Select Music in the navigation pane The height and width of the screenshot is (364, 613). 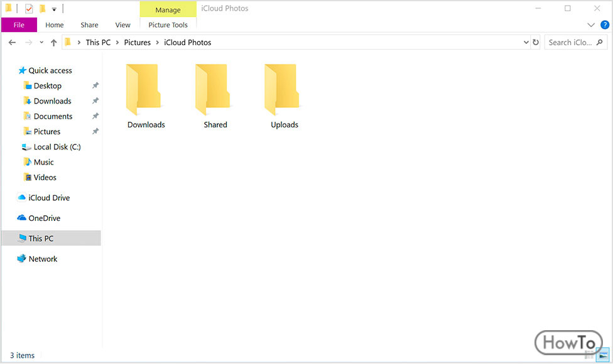(38, 163)
